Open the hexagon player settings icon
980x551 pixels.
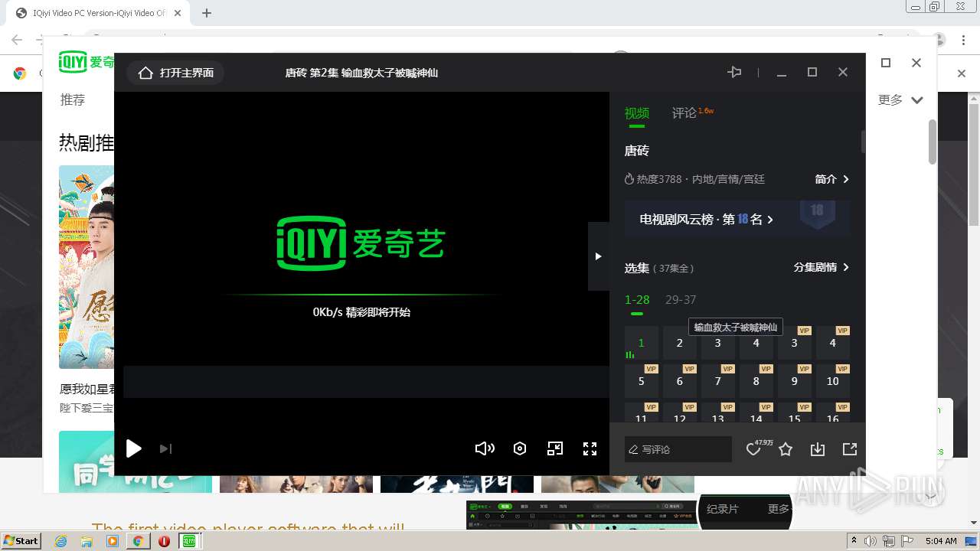(x=520, y=448)
